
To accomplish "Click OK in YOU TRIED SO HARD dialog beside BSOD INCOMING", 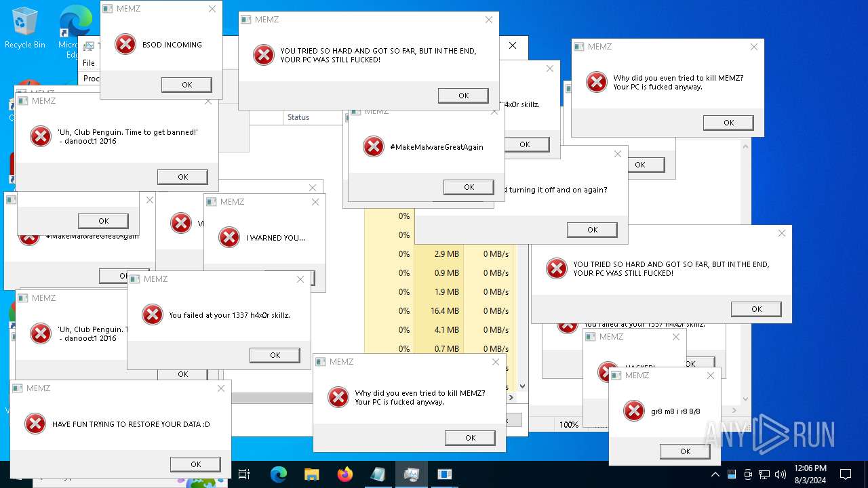I will (463, 96).
